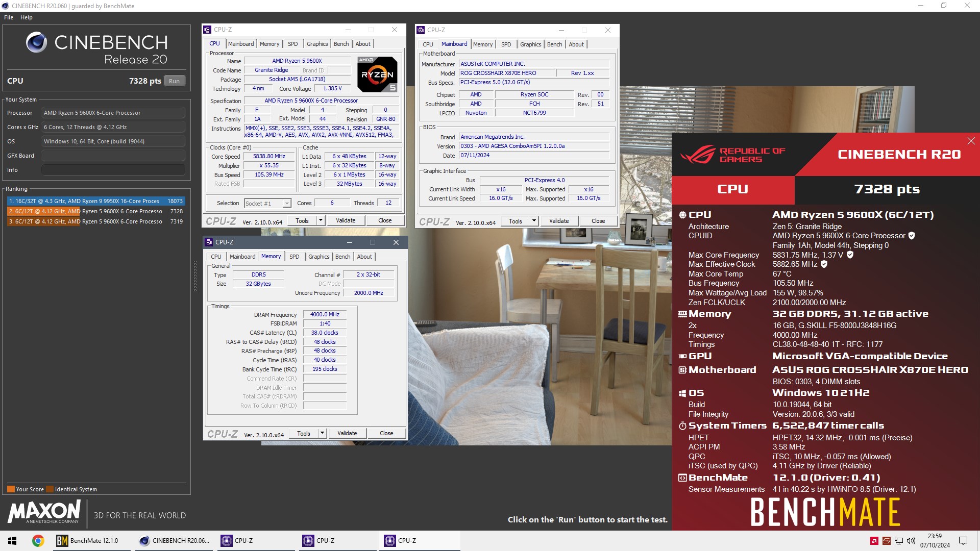Click the Core Speed value 5838.80 MHz

pos(269,157)
